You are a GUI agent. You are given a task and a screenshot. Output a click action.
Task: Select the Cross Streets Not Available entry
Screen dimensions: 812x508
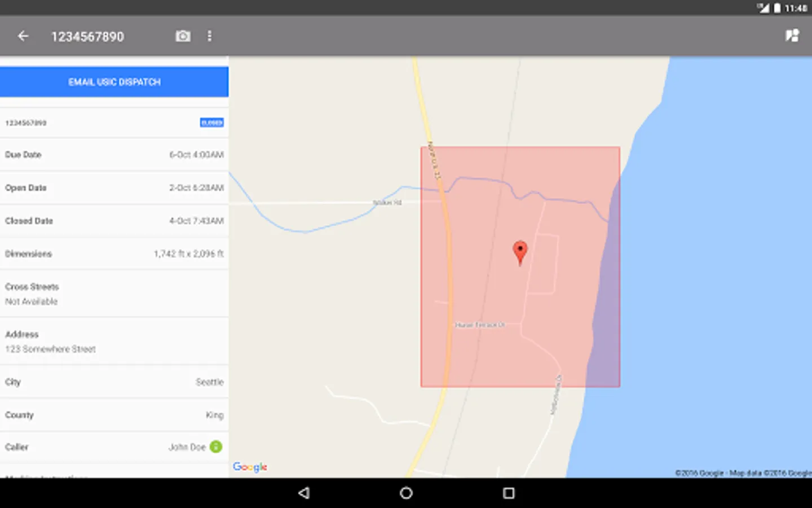coord(114,294)
